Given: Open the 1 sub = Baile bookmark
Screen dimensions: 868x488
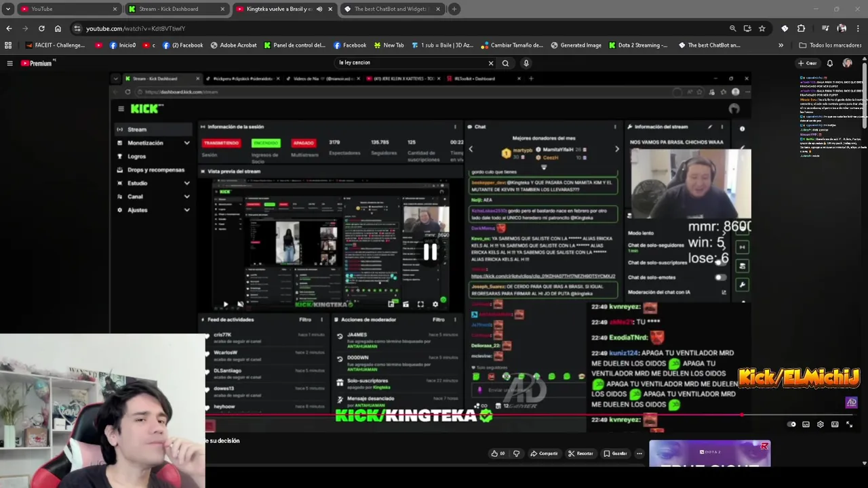Looking at the screenshot, I should tap(441, 45).
